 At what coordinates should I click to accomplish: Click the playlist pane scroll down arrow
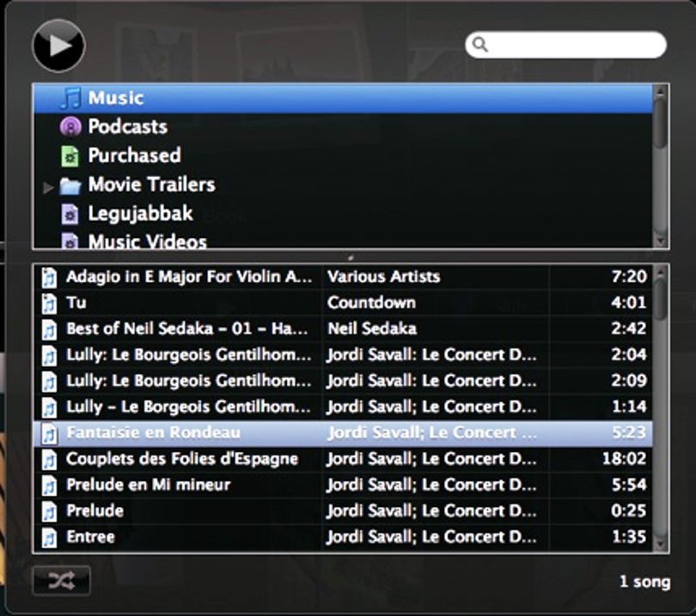[x=660, y=241]
